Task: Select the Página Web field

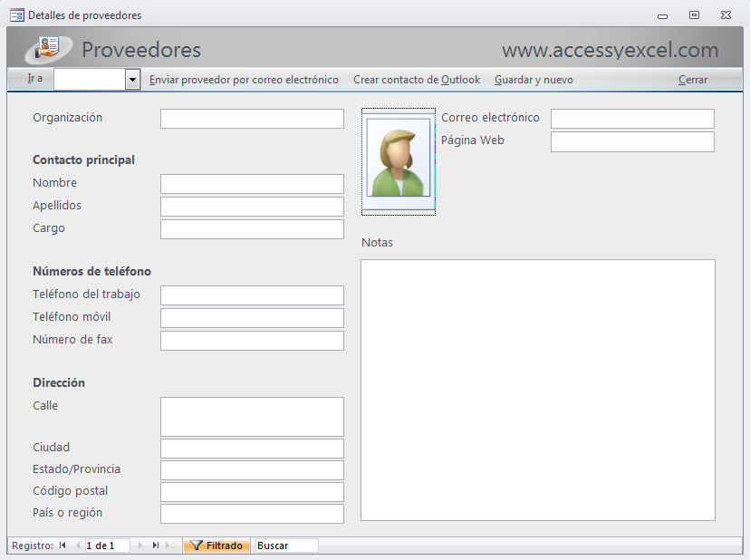Action: (x=632, y=140)
